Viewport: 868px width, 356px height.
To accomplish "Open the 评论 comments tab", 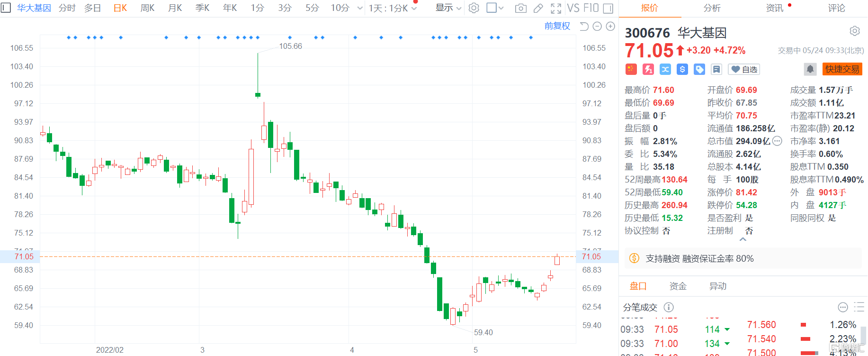I will click(x=837, y=8).
